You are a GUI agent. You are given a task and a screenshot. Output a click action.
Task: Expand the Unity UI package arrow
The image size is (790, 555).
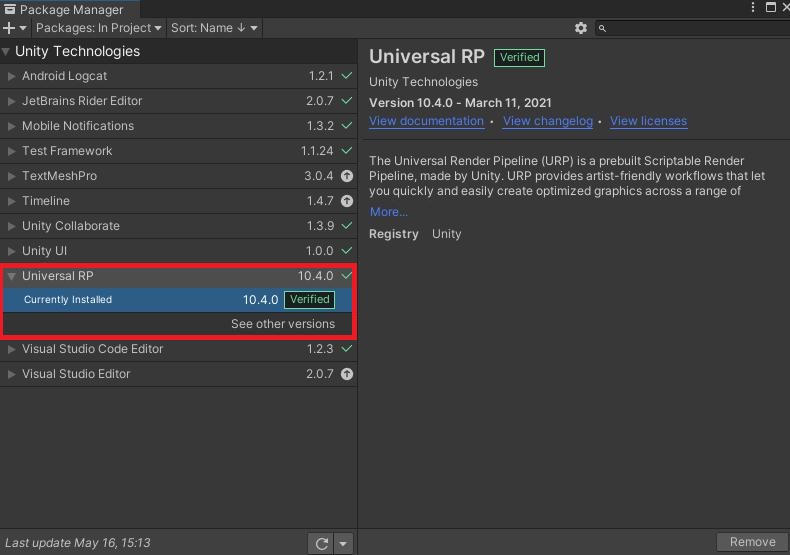(x=11, y=251)
